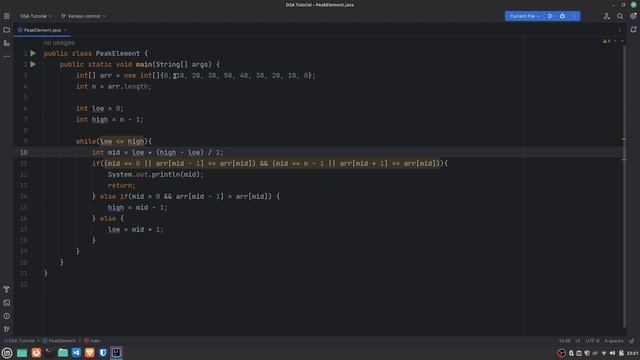Click the 'return;' statement
Image resolution: width=640 pixels, height=360 pixels.
pos(122,186)
